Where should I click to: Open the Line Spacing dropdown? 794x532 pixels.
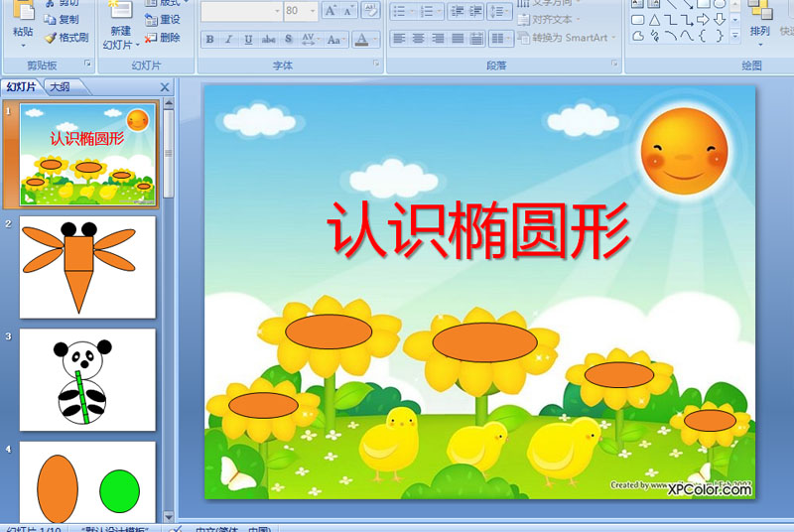(499, 11)
